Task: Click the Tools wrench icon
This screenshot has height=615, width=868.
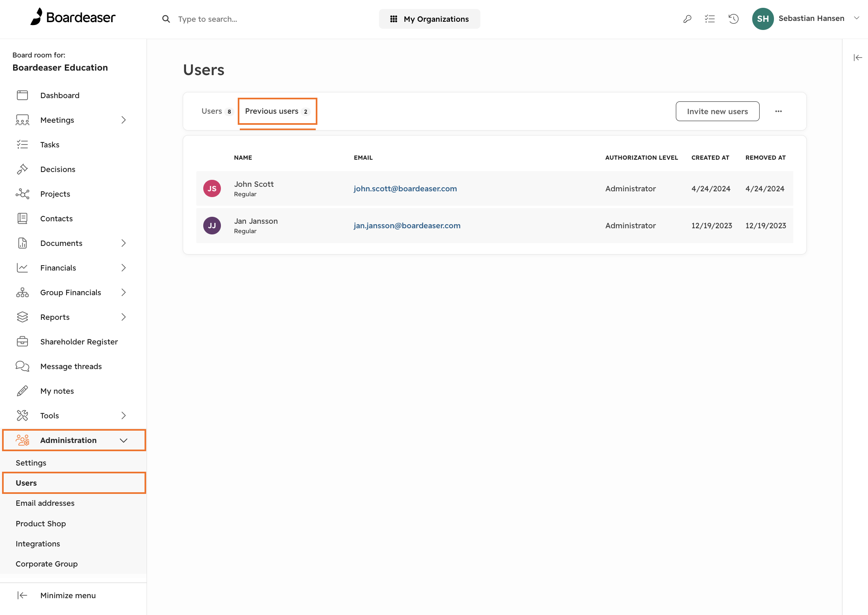Action: point(23,415)
